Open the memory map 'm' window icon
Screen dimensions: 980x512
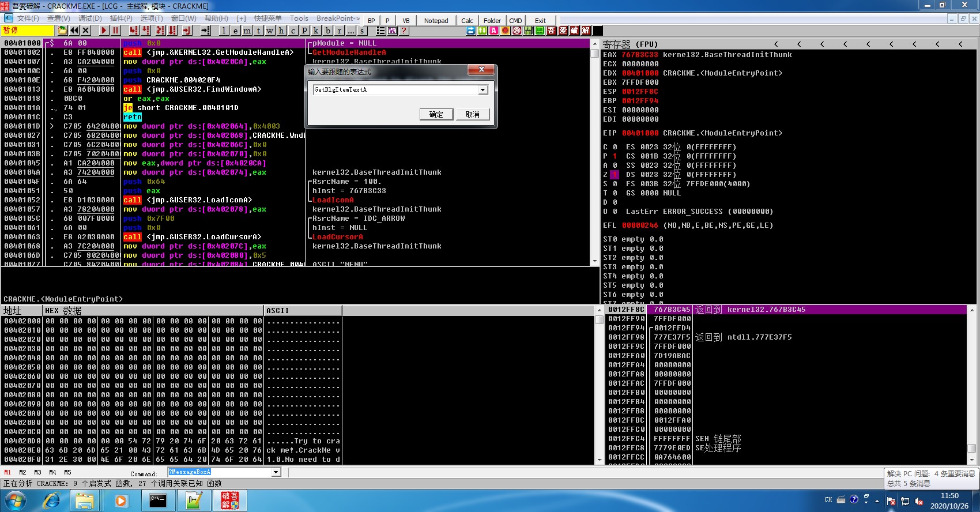tap(247, 31)
